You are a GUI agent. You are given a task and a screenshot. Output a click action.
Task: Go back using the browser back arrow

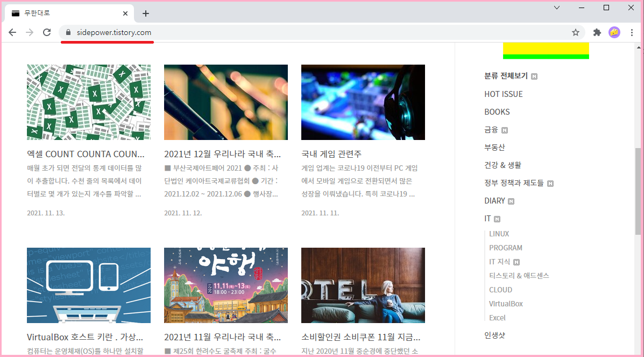click(12, 32)
